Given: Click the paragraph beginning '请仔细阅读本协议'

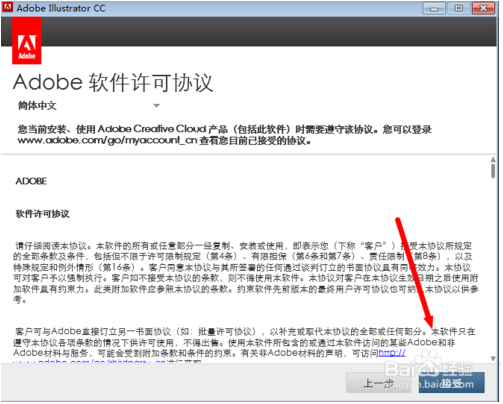Looking at the screenshot, I should [x=246, y=273].
